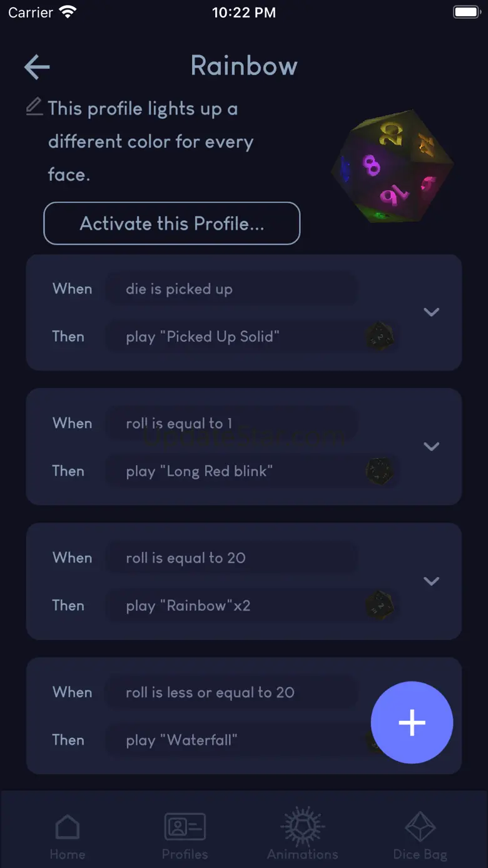
Task: Switch to the Profiles tab
Action: tap(185, 835)
